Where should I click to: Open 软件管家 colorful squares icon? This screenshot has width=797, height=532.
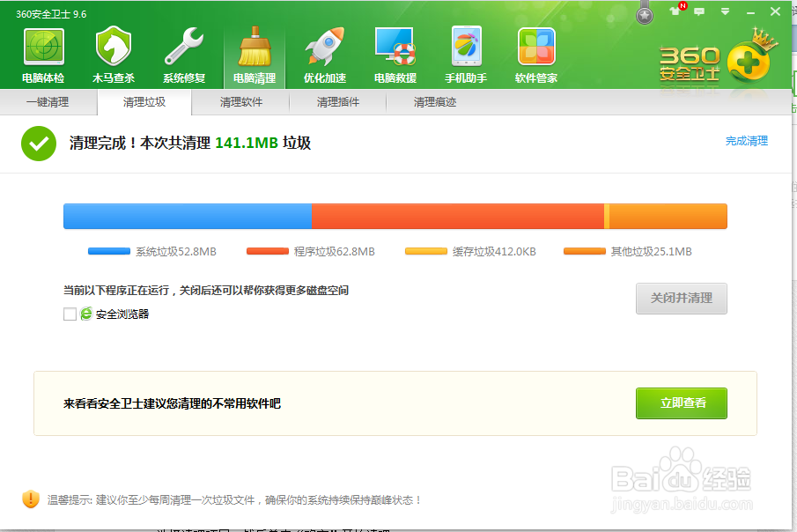coord(536,47)
